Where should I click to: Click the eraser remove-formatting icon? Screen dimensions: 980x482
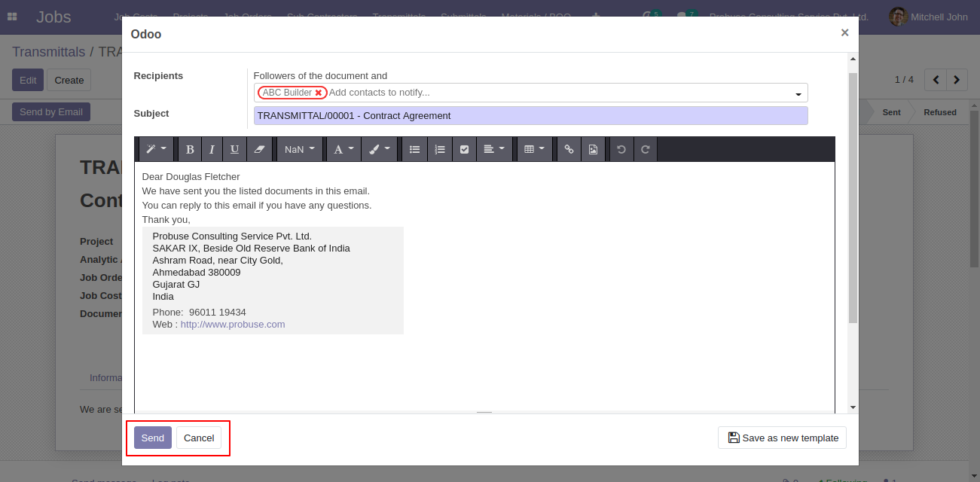tap(259, 149)
